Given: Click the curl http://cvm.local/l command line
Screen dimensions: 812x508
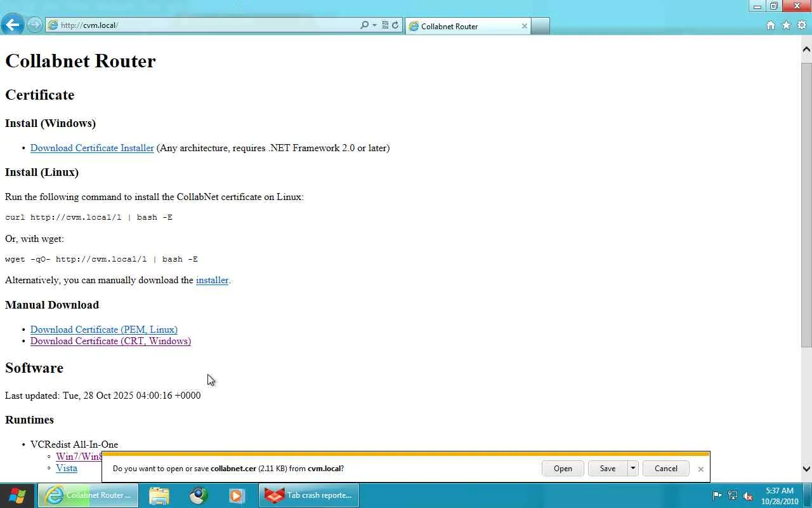Looking at the screenshot, I should [x=89, y=217].
